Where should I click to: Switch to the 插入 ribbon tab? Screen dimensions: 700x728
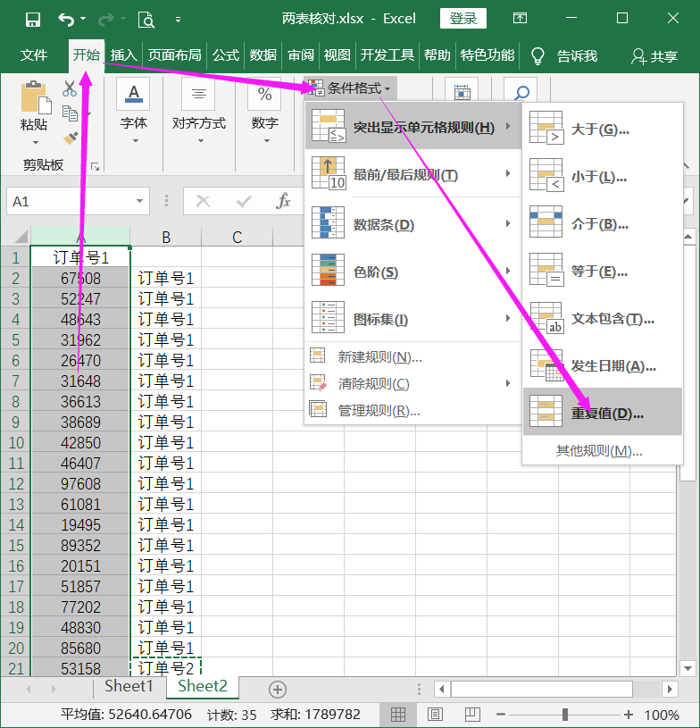pyautogui.click(x=123, y=55)
